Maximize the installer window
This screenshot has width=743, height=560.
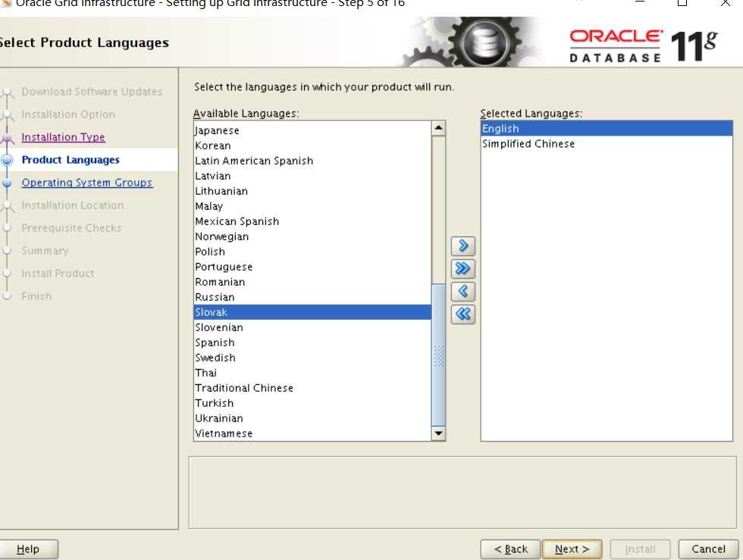pos(682,3)
